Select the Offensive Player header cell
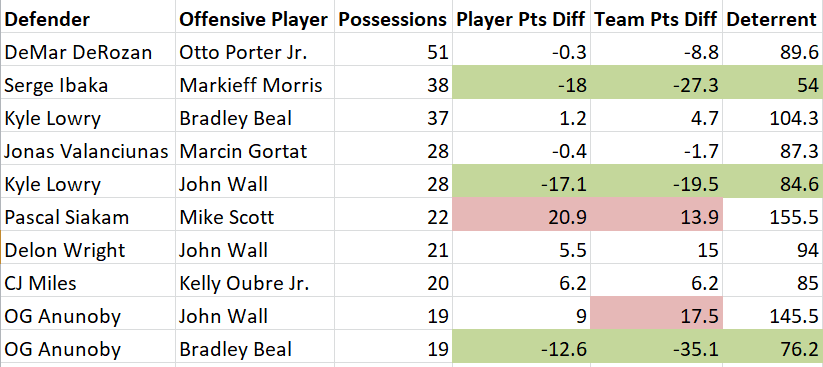The height and width of the screenshot is (367, 823). pyautogui.click(x=255, y=19)
